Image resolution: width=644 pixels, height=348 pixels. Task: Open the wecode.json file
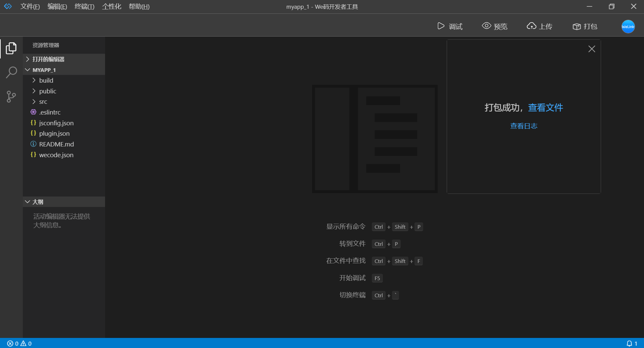click(56, 155)
